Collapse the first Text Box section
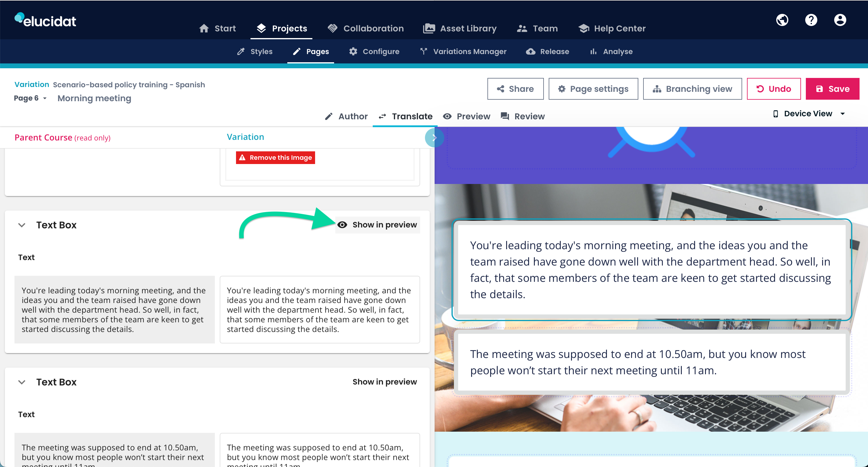Image resolution: width=868 pixels, height=467 pixels. [x=22, y=225]
